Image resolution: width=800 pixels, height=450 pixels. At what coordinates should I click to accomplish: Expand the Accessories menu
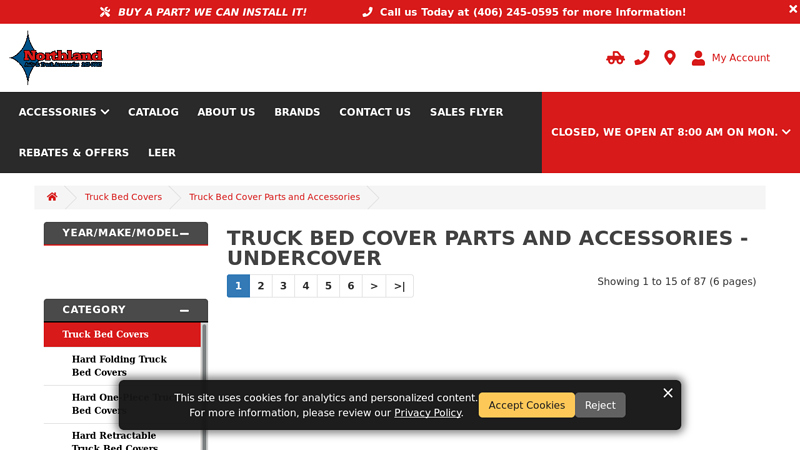coord(64,112)
